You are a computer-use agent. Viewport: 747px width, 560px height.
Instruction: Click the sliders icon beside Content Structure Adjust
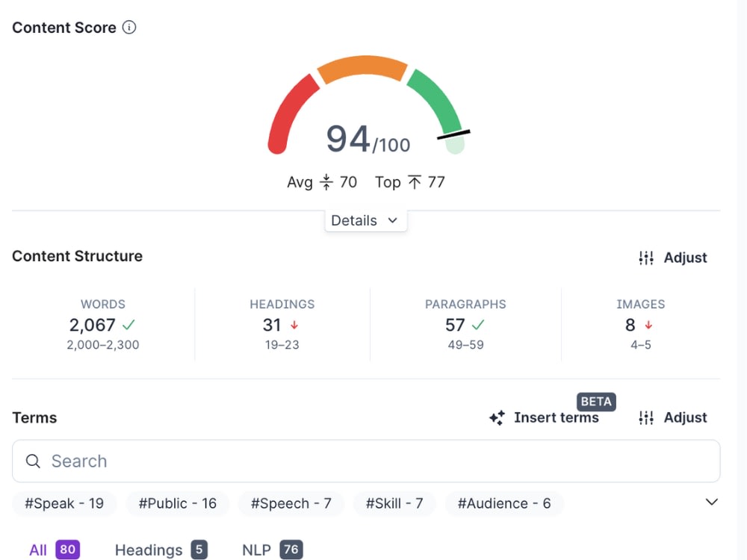click(646, 258)
